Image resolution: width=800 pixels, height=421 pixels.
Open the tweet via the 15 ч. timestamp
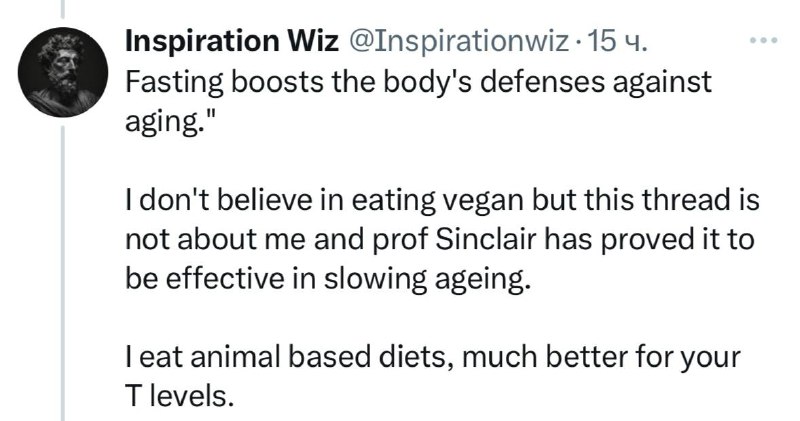(x=617, y=41)
